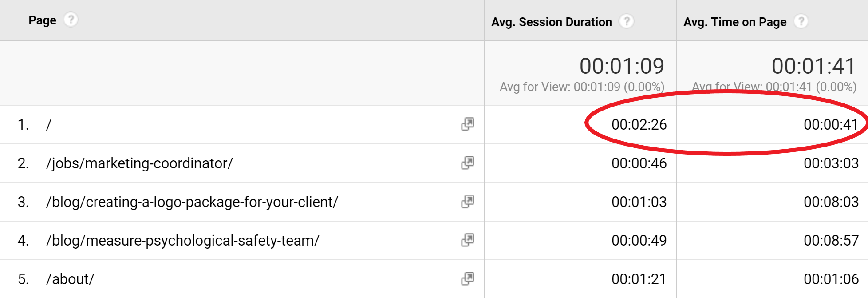
Task: Sort by the Avg. Time on Page column header
Action: point(735,21)
